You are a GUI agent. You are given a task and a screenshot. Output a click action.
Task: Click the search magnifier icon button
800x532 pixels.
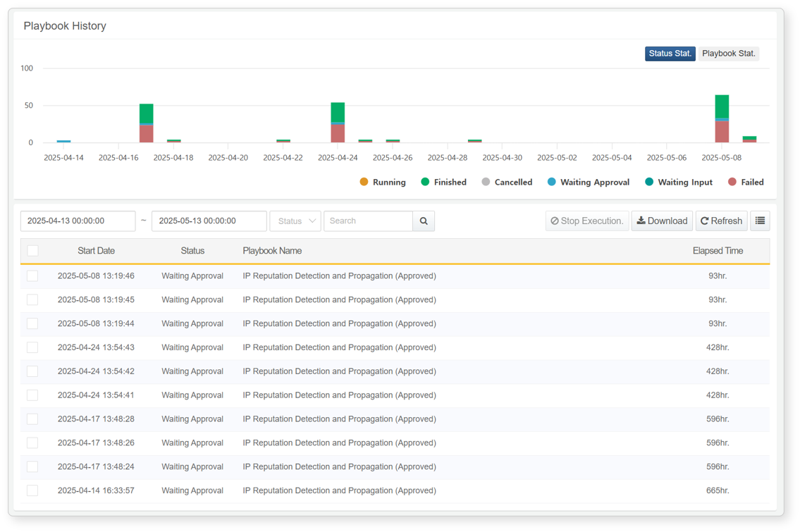424,221
